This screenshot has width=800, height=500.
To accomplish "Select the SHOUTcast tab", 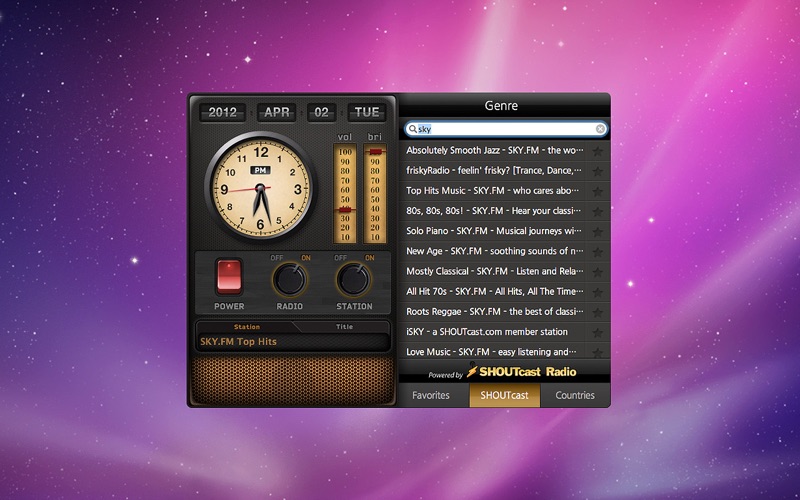I will [504, 395].
